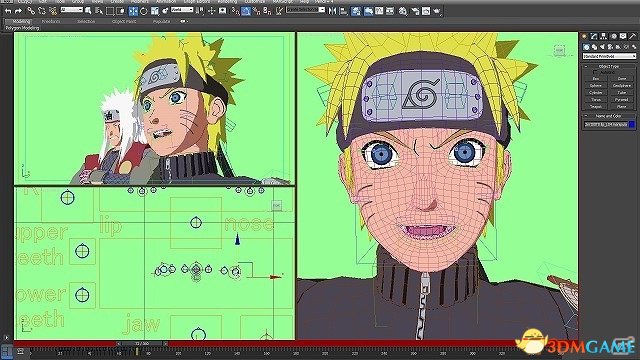Open the Rendered Frame Window
640x360 pixels.
pyautogui.click(x=426, y=11)
